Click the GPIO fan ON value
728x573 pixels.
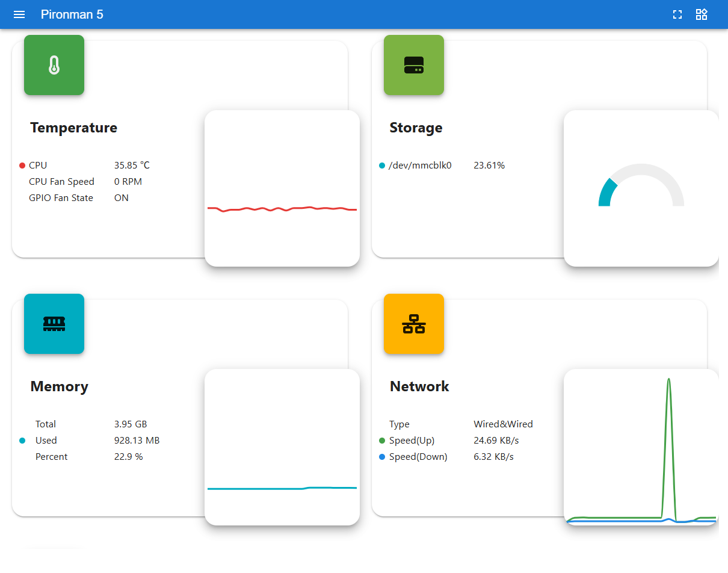pos(122,197)
